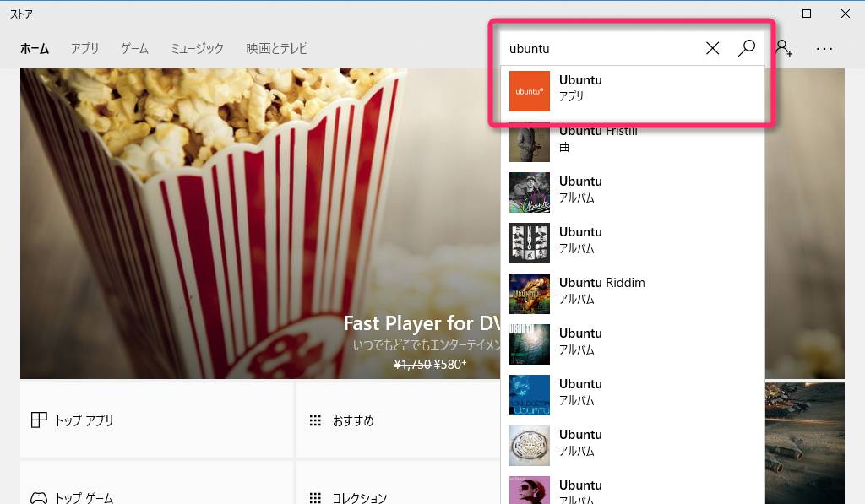This screenshot has width=865, height=504.
Task: Click the おすすめ dotted grid icon
Action: click(315, 420)
